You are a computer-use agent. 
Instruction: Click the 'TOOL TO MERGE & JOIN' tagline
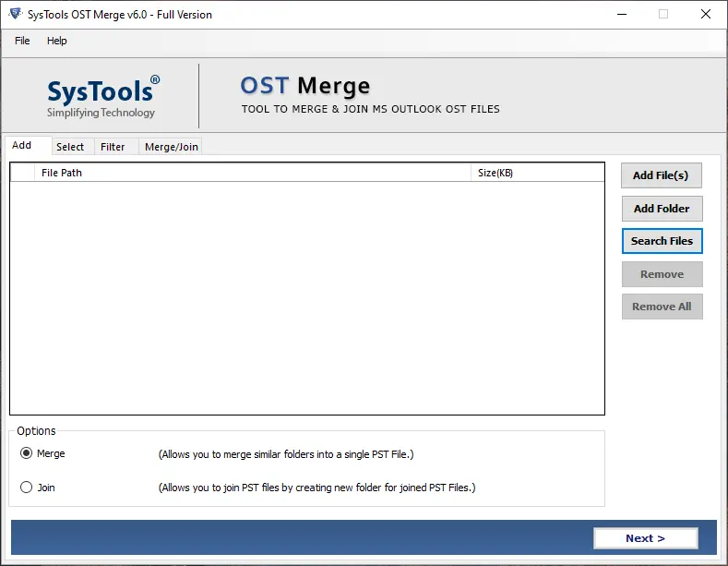371,109
